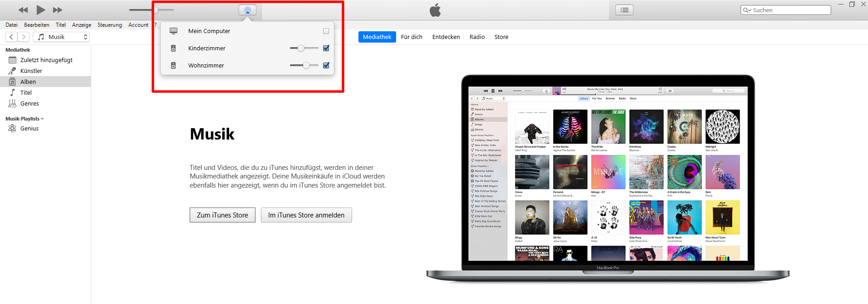This screenshot has width=868, height=304.
Task: Click the Mein Computer monitor icon
Action: coord(173,31)
